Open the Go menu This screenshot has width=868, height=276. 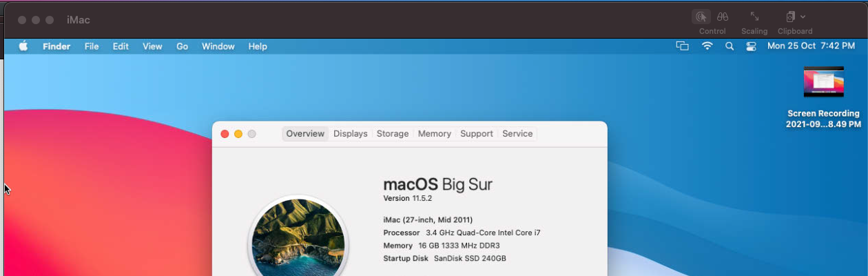[x=182, y=46]
